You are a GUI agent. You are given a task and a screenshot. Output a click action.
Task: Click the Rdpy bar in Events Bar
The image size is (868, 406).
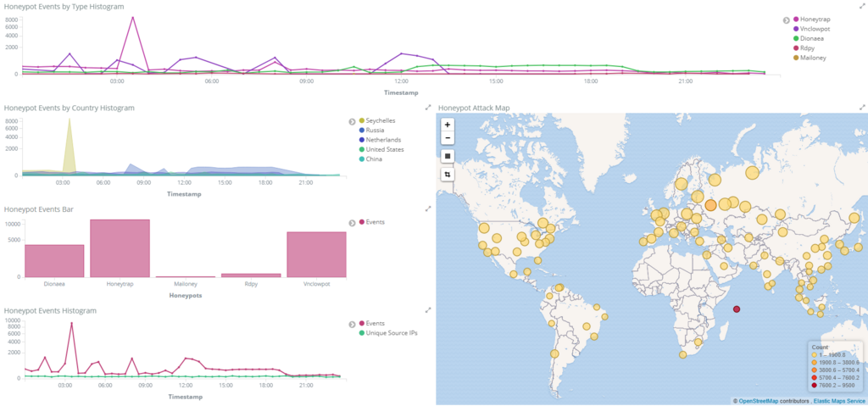(251, 275)
